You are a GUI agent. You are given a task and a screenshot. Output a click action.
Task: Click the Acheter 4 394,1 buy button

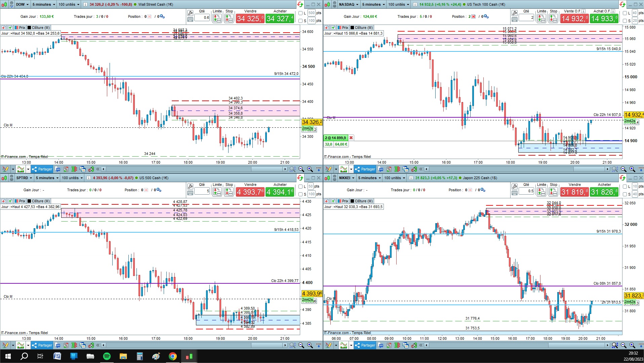tap(280, 192)
